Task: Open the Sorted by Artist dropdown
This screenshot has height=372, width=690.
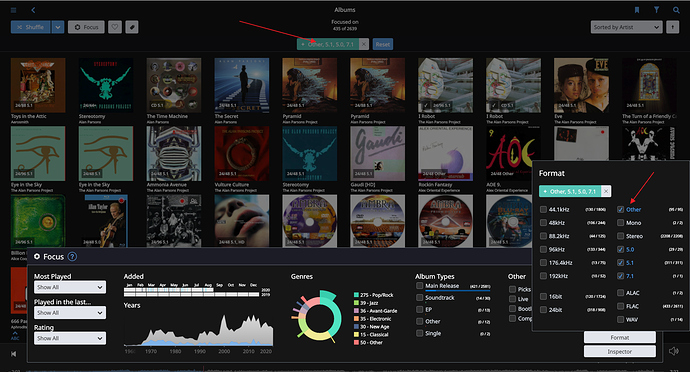Action: pyautogui.click(x=626, y=27)
